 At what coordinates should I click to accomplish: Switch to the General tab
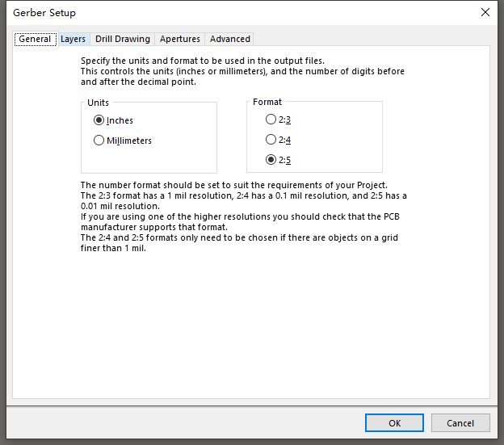[x=36, y=39]
